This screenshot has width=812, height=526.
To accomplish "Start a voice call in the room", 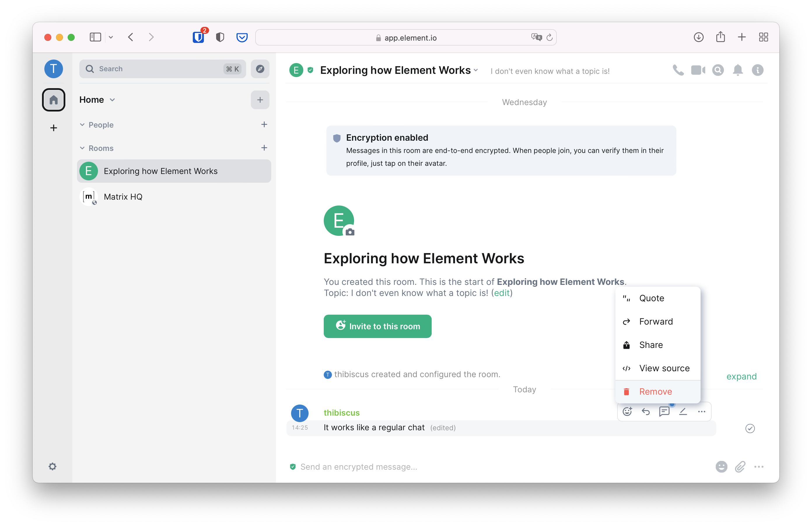I will click(678, 70).
